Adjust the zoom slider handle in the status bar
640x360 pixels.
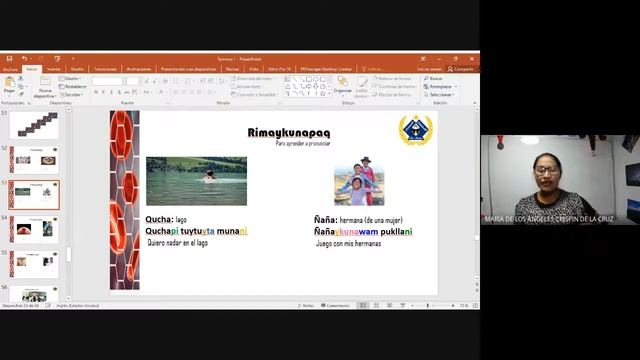(427, 305)
